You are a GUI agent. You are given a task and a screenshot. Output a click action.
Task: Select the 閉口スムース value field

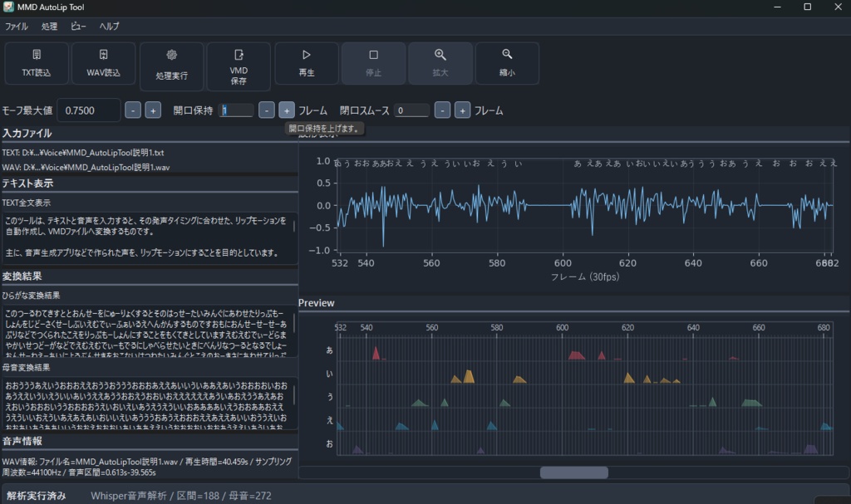point(411,109)
